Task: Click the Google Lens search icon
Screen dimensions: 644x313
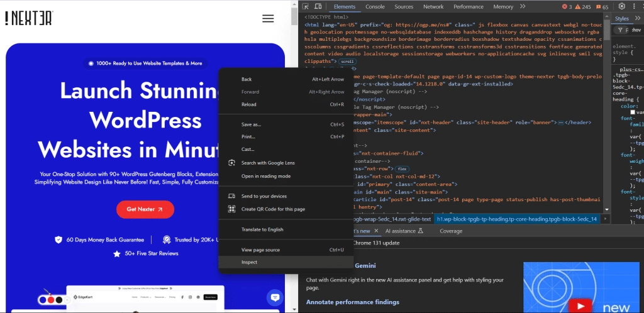Action: point(231,163)
